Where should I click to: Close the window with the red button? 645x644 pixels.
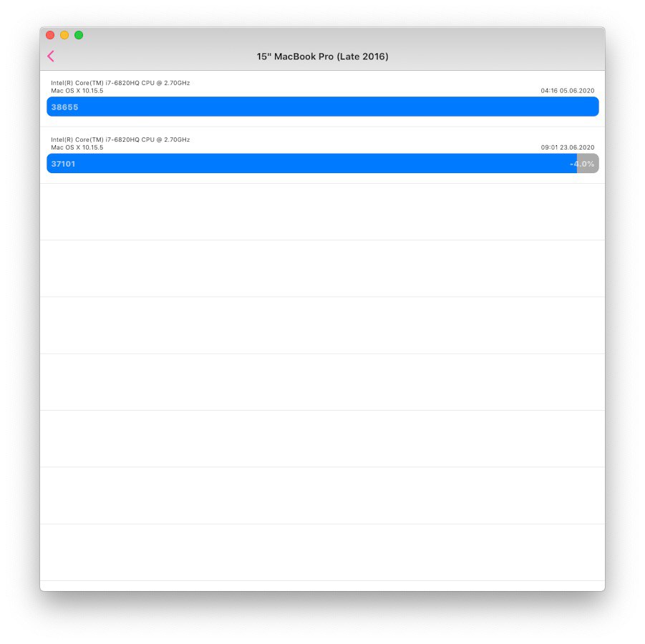tap(50, 35)
